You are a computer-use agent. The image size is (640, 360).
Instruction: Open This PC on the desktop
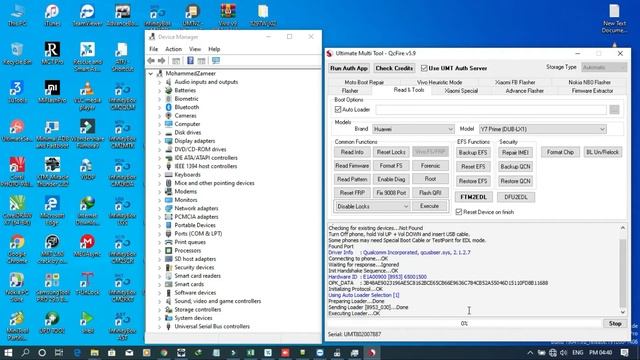[17, 16]
